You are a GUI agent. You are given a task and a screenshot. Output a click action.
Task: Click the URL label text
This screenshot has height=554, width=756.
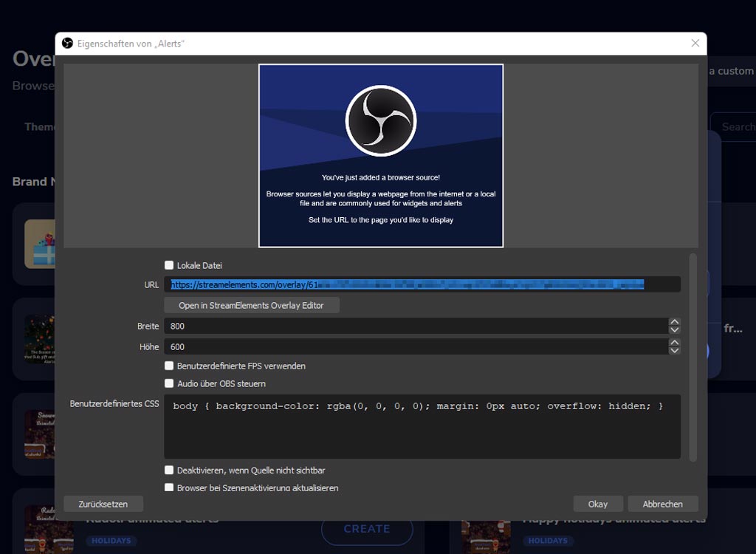pyautogui.click(x=151, y=284)
